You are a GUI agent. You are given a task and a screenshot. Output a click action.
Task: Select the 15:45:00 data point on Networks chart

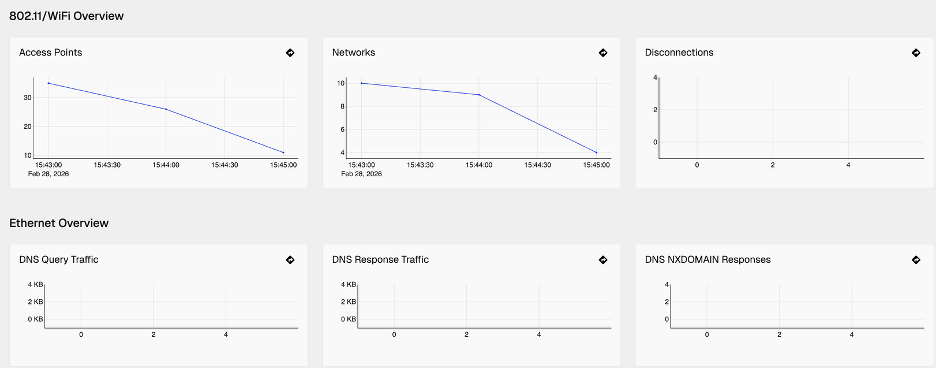596,152
